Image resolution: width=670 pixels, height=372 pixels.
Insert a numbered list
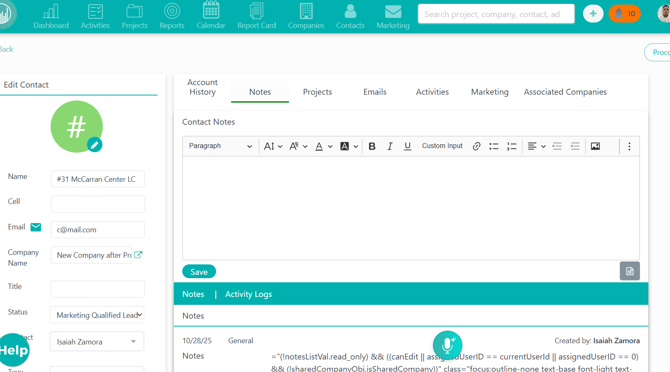coord(511,146)
